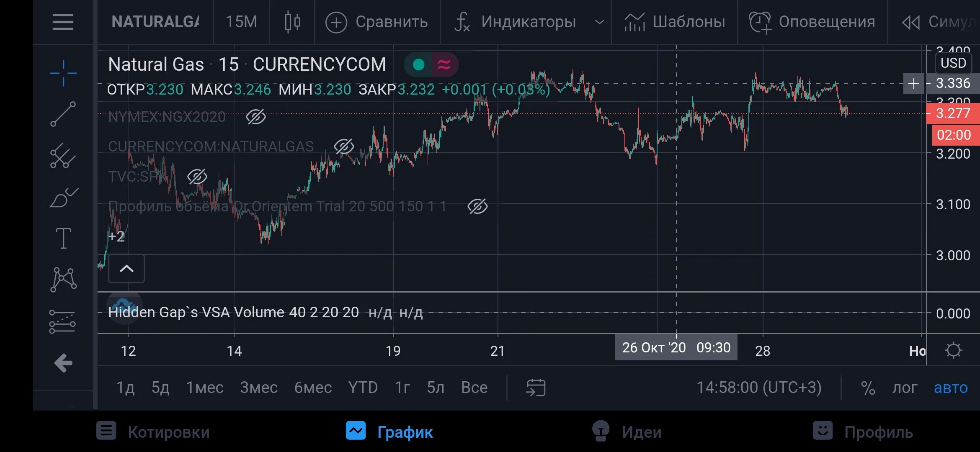The height and width of the screenshot is (452, 980).
Task: Expand the Indicators favorites dropdown arrow
Action: (600, 22)
